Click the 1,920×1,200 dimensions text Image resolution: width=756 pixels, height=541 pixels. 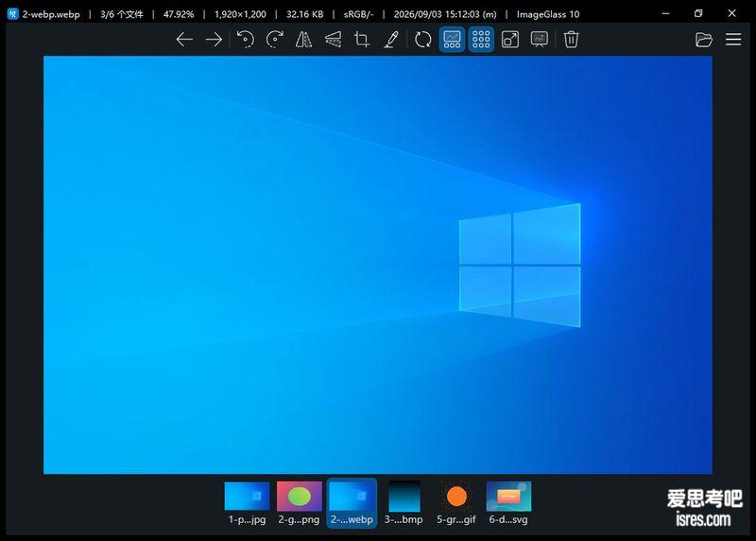(240, 14)
